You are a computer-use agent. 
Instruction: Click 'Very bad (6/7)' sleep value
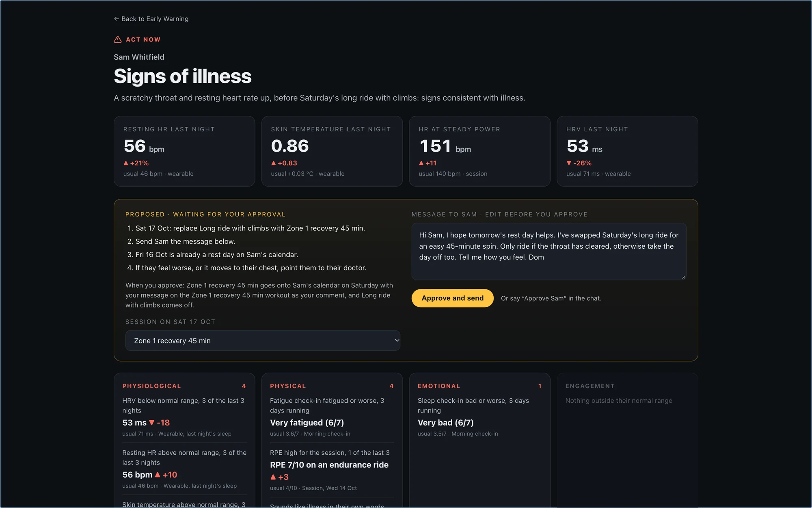tap(446, 423)
